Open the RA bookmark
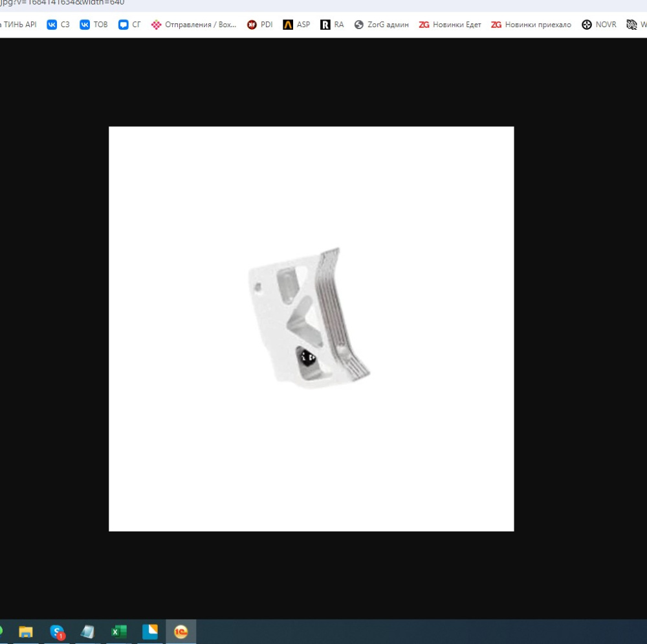Image resolution: width=647 pixels, height=644 pixels. tap(332, 25)
